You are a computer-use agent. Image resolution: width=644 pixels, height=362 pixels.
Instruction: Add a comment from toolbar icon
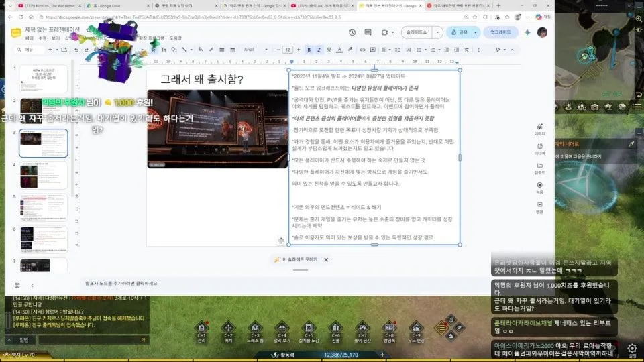pyautogui.click(x=373, y=50)
